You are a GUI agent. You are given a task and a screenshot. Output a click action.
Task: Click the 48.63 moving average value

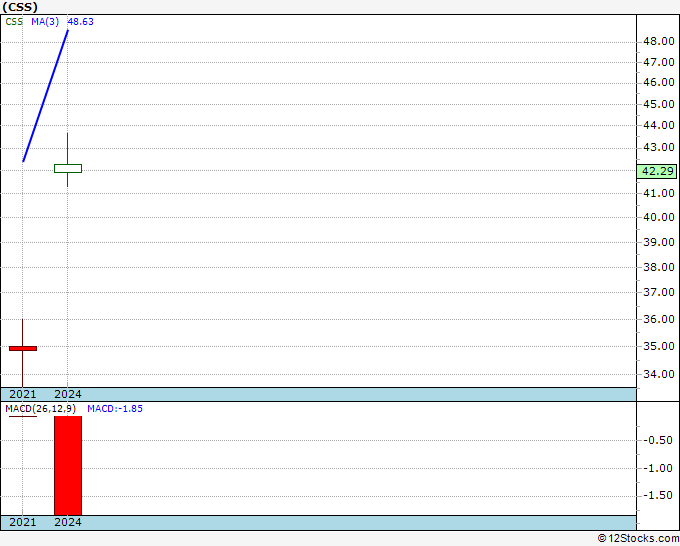click(81, 22)
